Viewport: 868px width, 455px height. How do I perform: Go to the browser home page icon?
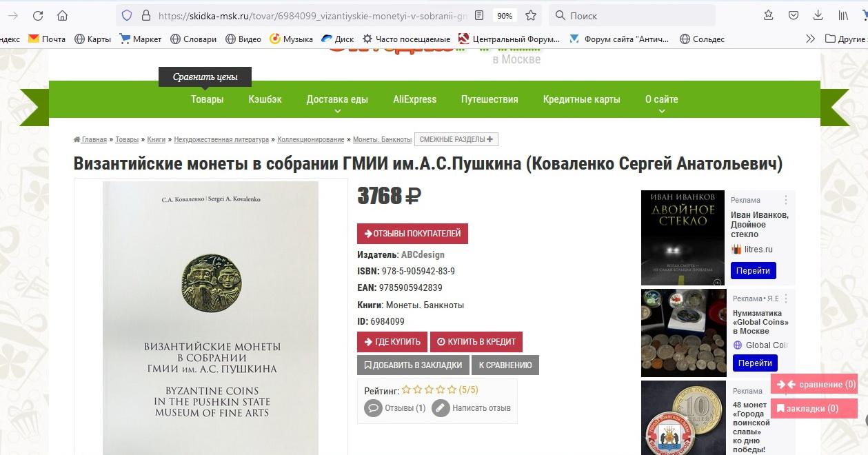tap(63, 15)
